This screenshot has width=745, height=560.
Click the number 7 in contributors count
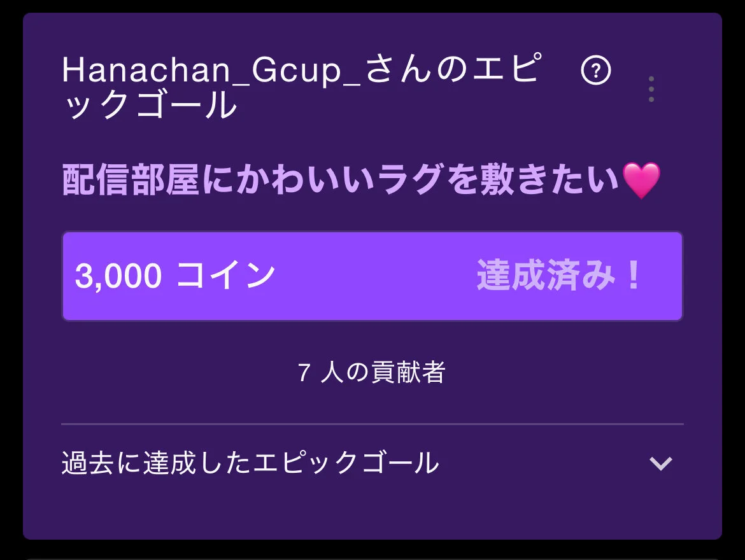(x=304, y=372)
